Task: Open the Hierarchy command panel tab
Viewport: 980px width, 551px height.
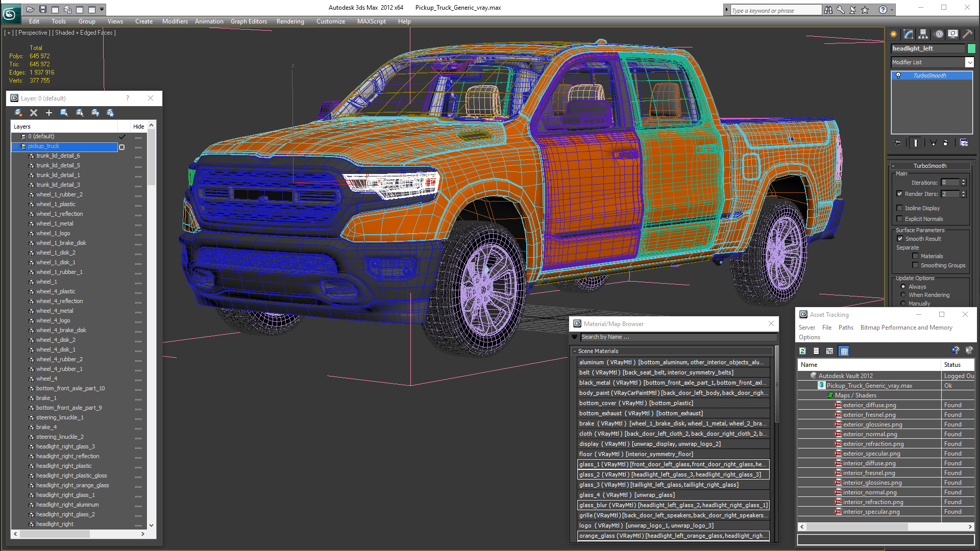Action: 923,34
